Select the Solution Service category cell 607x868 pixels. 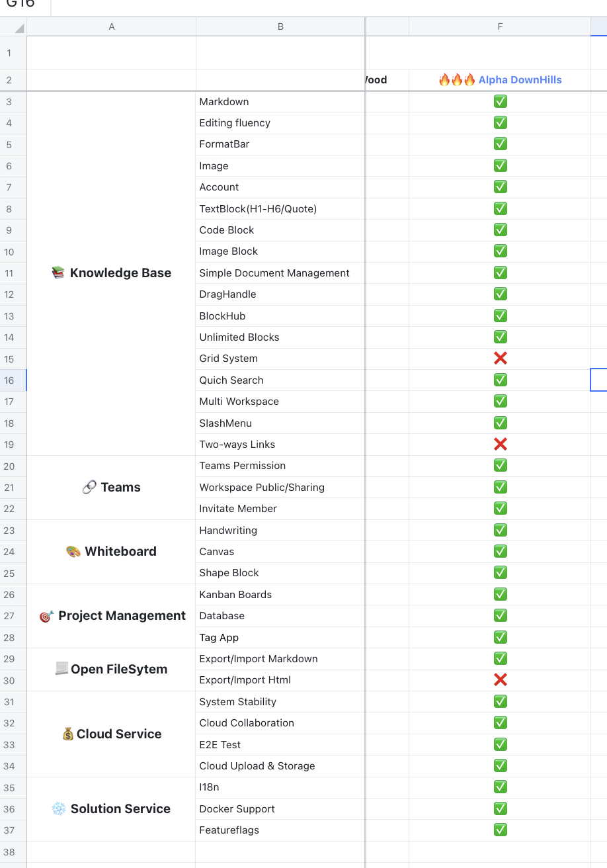111,808
